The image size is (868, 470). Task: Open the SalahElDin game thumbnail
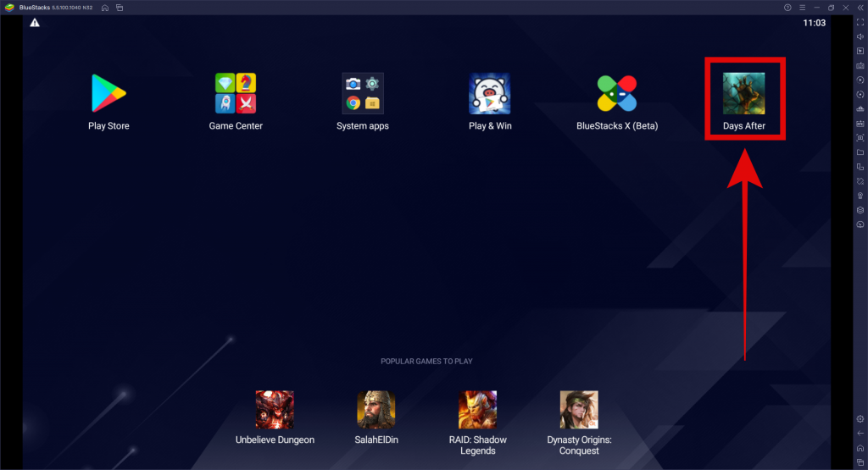click(376, 410)
